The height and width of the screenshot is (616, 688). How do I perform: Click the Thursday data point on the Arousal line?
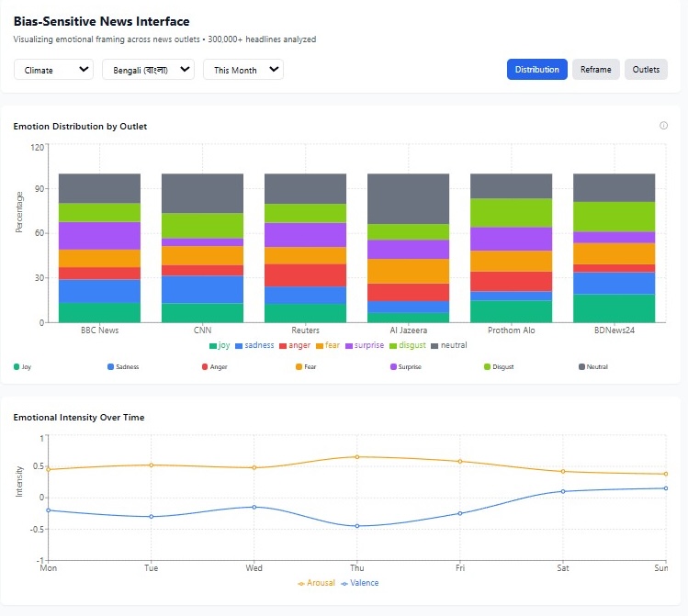point(357,456)
